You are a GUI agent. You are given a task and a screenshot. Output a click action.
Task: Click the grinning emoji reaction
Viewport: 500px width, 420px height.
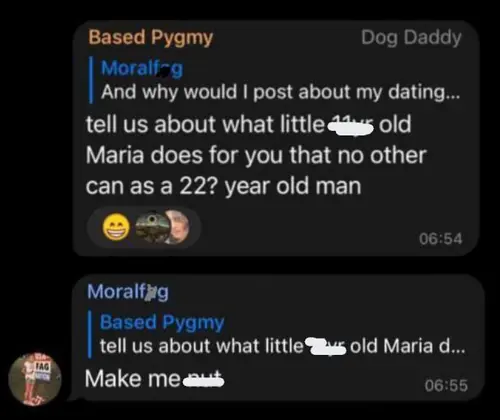click(116, 227)
